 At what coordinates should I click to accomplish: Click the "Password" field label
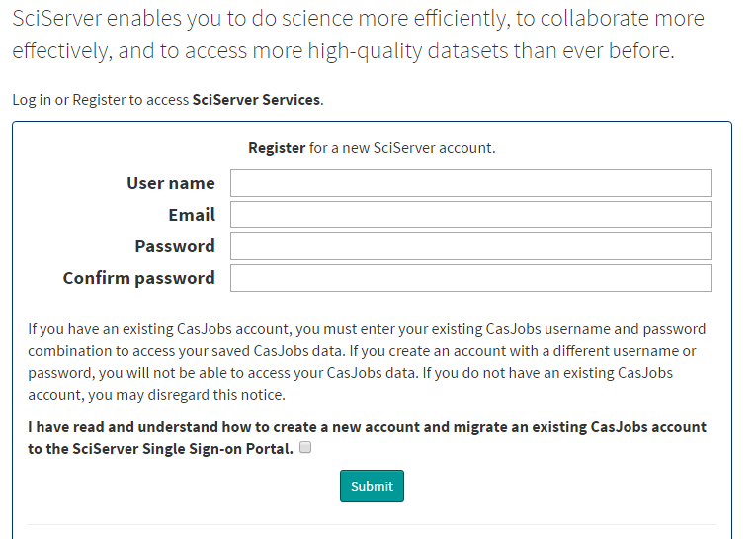175,246
